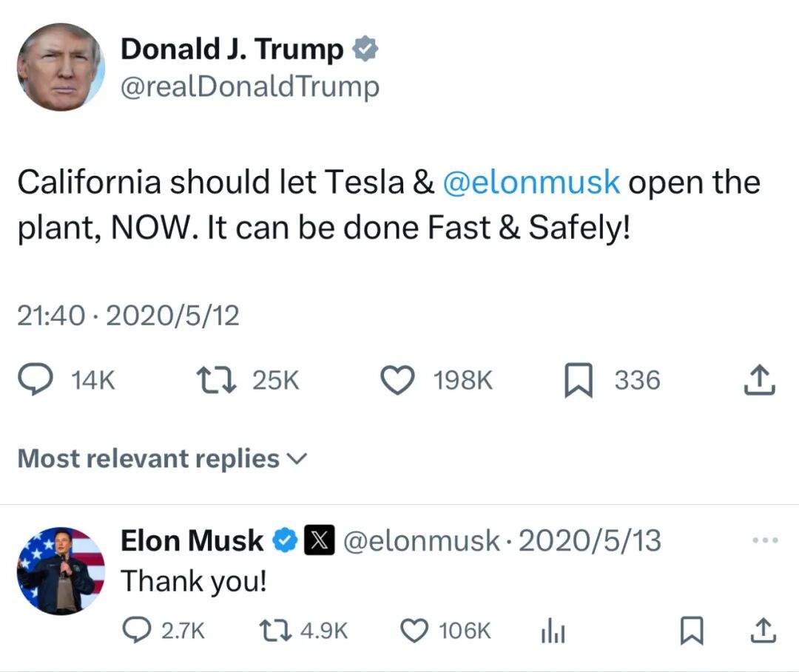
Task: Expand Most relevant replies sorting
Action: tap(163, 458)
